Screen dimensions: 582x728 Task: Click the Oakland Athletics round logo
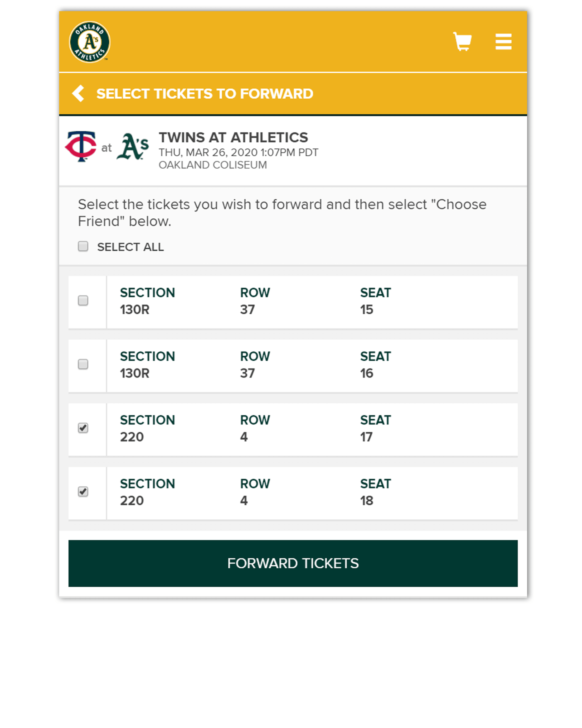[89, 42]
